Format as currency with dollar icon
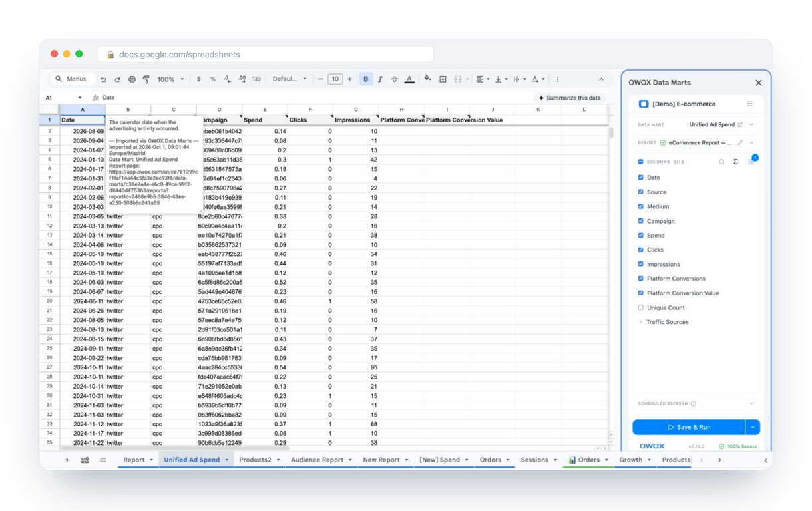 click(x=198, y=79)
